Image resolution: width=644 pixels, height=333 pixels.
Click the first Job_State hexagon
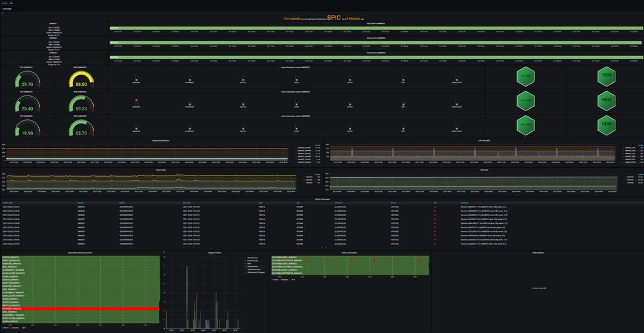[525, 77]
